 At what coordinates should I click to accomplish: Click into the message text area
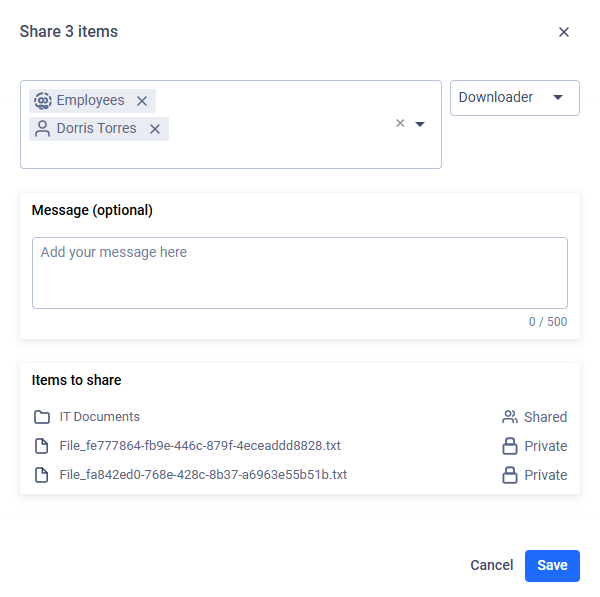pyautogui.click(x=300, y=273)
